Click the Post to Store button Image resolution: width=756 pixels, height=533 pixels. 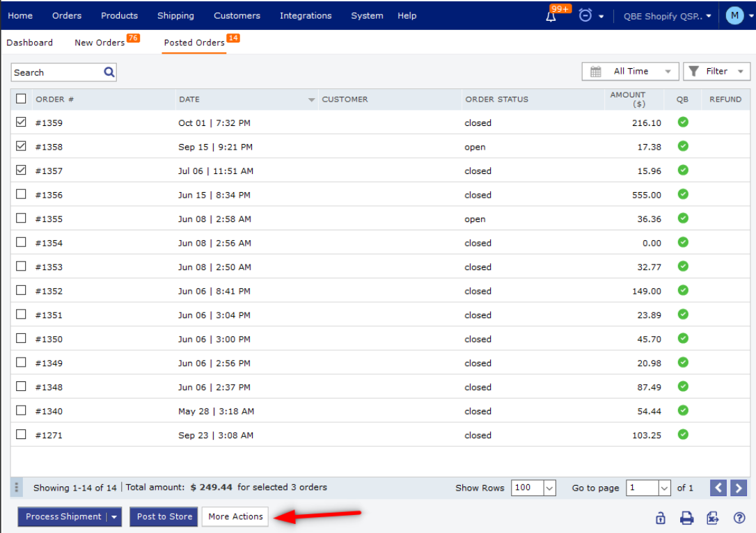(x=164, y=516)
